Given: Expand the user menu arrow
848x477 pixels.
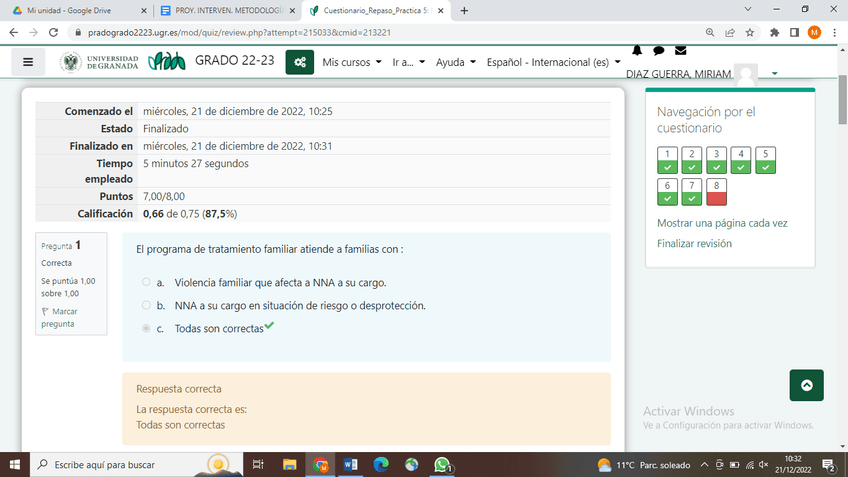Looking at the screenshot, I should click(774, 74).
